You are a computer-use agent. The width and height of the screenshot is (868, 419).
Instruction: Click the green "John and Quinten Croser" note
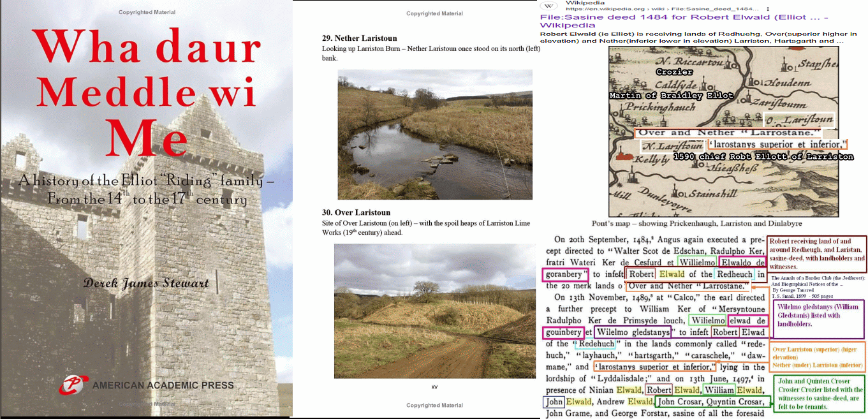pos(819,394)
